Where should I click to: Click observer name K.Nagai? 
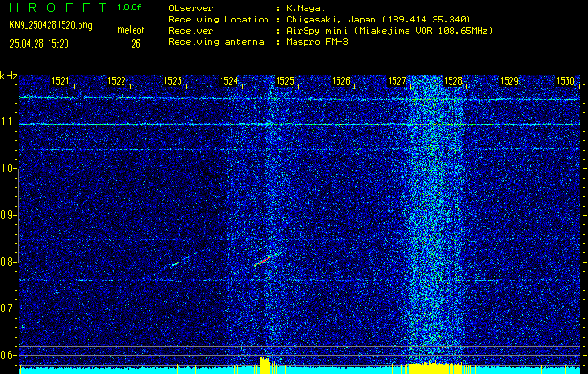[x=306, y=8]
